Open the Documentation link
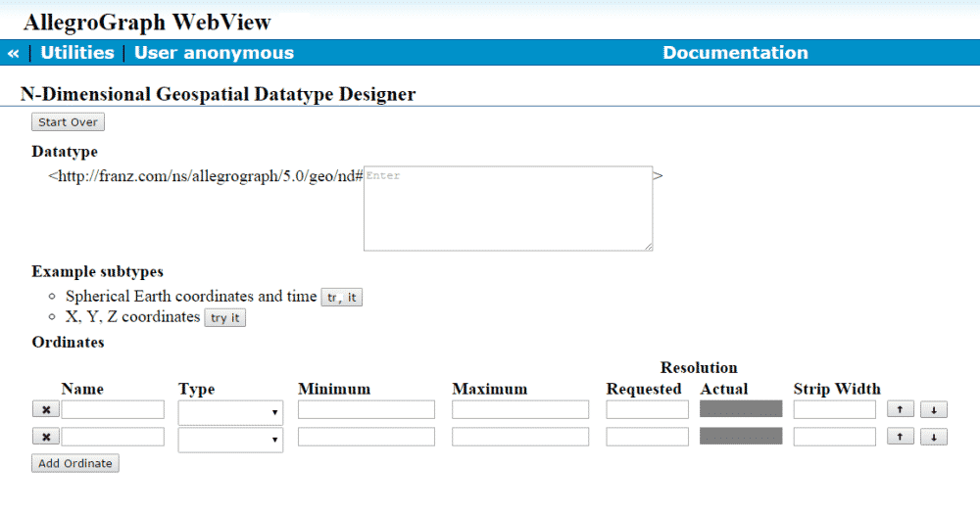Screen dimensions: 980x515 (x=735, y=53)
